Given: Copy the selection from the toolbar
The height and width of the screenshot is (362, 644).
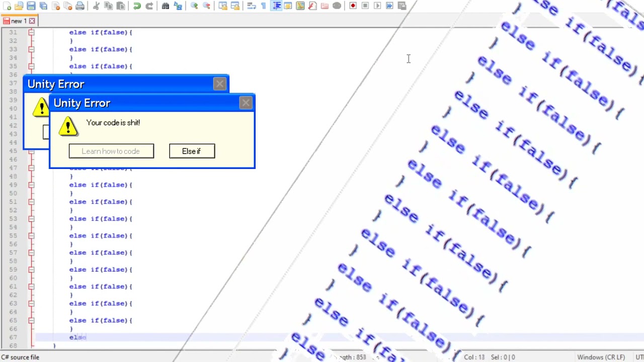Looking at the screenshot, I should pos(108,6).
